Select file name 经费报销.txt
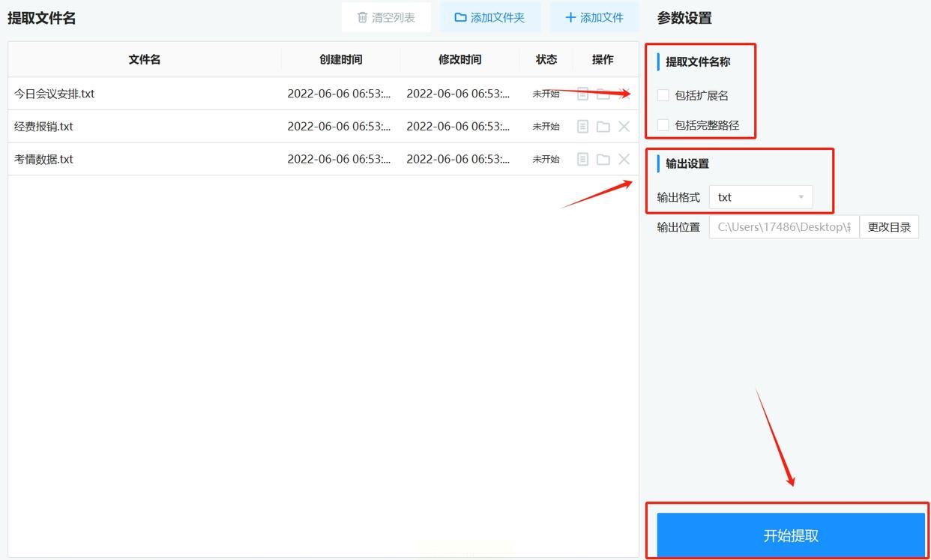 (43, 127)
